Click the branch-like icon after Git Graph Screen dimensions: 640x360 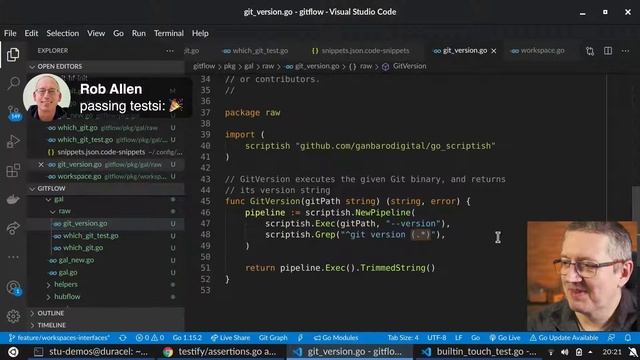click(x=300, y=338)
